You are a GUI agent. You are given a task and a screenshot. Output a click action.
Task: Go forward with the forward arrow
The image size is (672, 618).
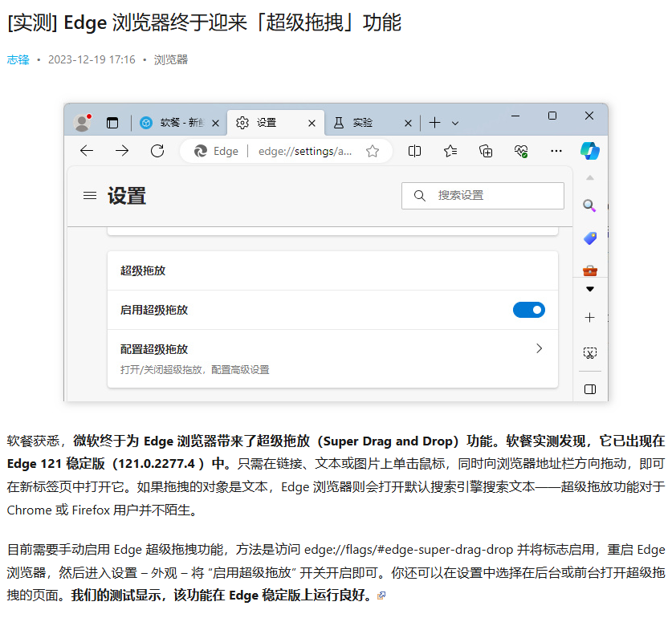click(122, 151)
